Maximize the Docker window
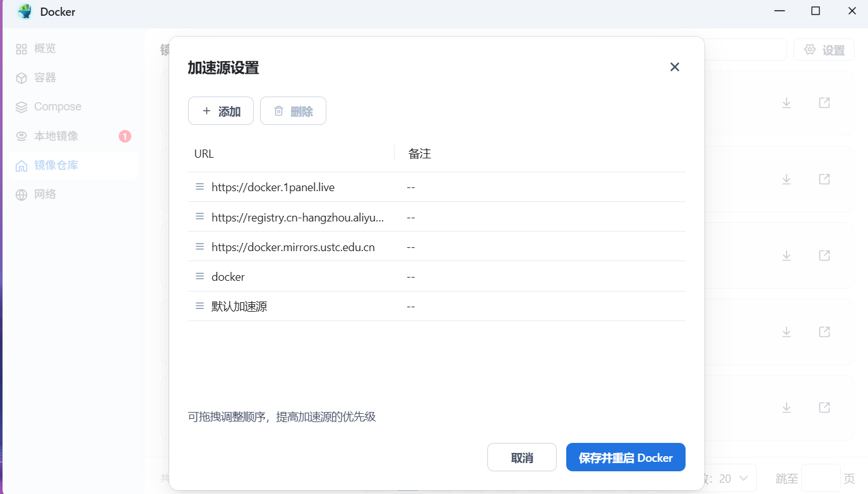 point(816,11)
